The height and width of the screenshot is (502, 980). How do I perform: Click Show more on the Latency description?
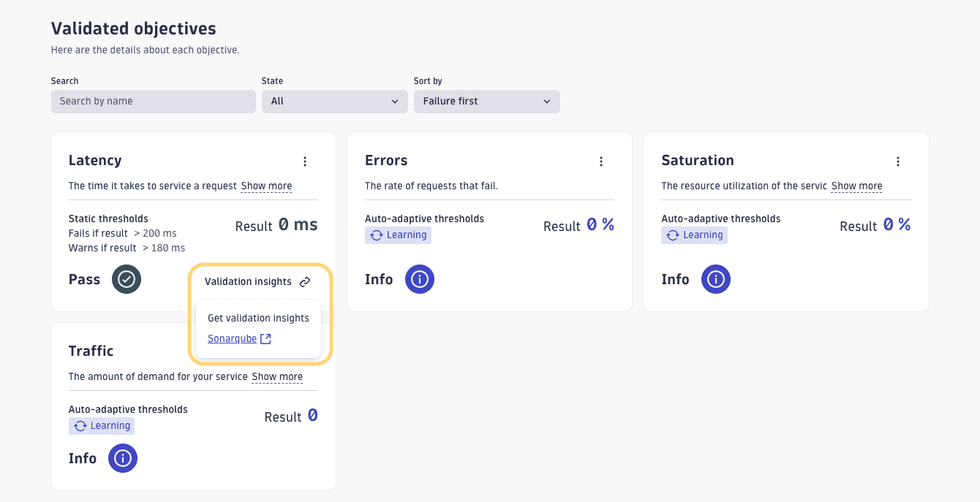(266, 186)
